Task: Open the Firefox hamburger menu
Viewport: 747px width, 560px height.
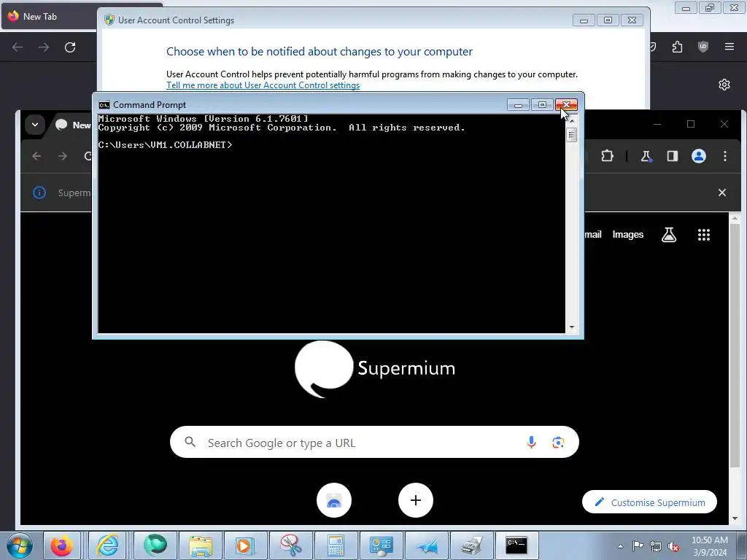Action: (729, 47)
